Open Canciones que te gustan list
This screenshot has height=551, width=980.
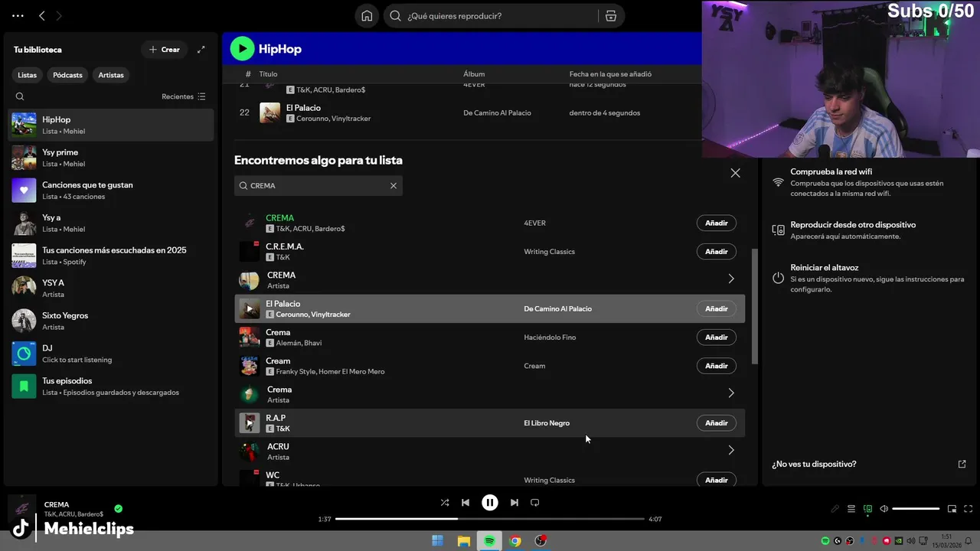(111, 191)
